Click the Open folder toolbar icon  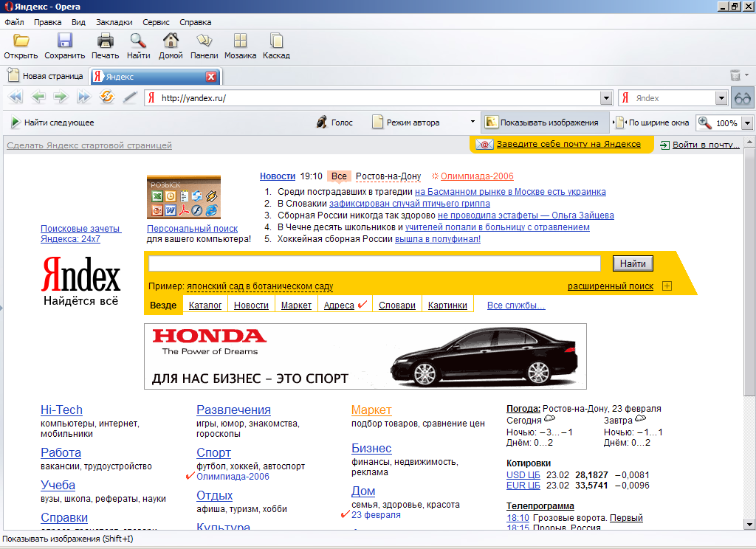pos(21,41)
